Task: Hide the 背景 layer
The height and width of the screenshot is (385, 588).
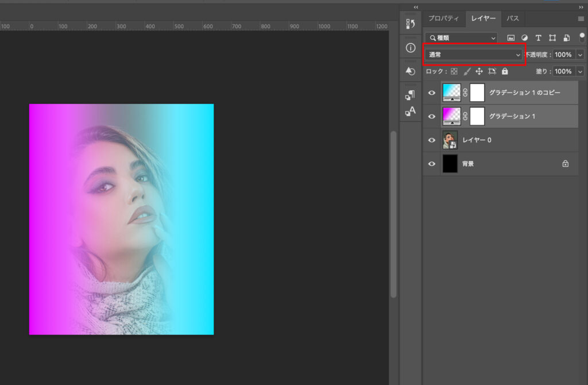Action: pyautogui.click(x=432, y=164)
